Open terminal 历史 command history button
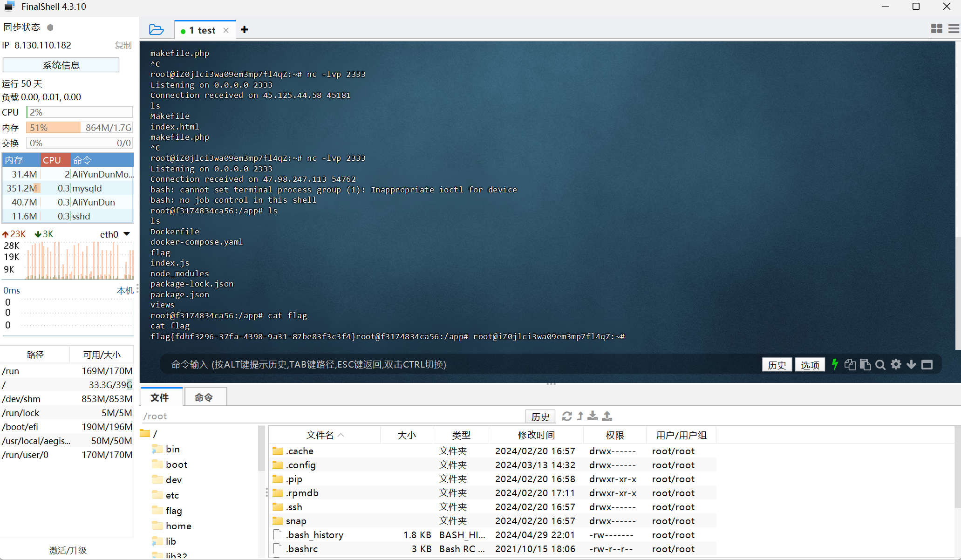The width and height of the screenshot is (961, 560). [777, 365]
